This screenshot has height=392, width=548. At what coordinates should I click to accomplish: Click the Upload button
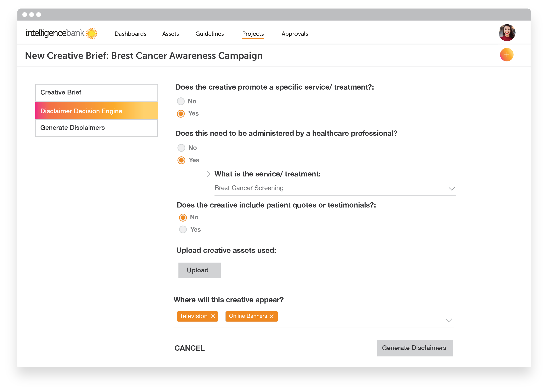[199, 270]
